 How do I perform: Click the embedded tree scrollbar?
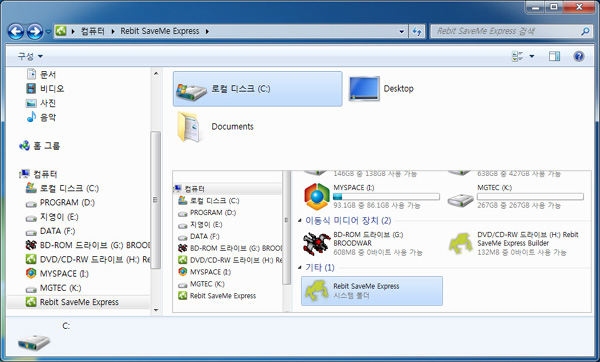coord(287,228)
